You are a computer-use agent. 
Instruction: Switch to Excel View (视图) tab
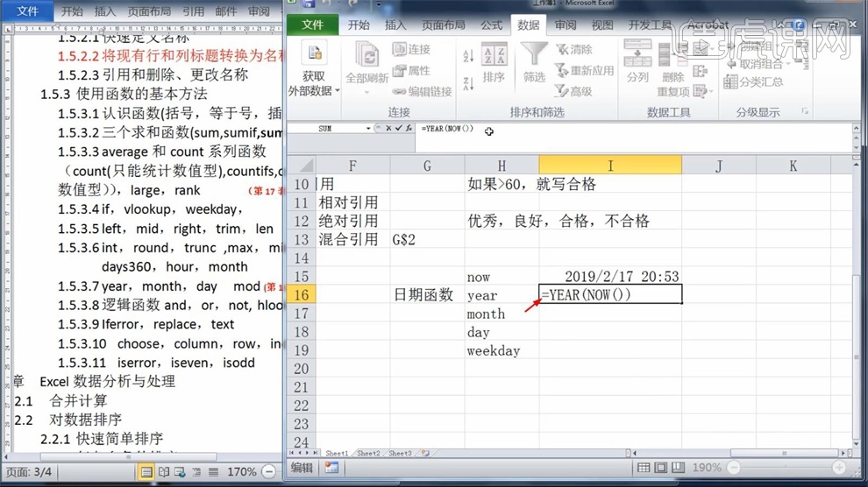tap(602, 25)
